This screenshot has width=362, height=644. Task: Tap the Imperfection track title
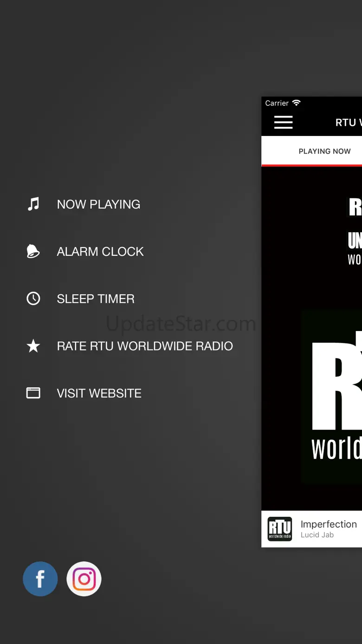tap(329, 524)
